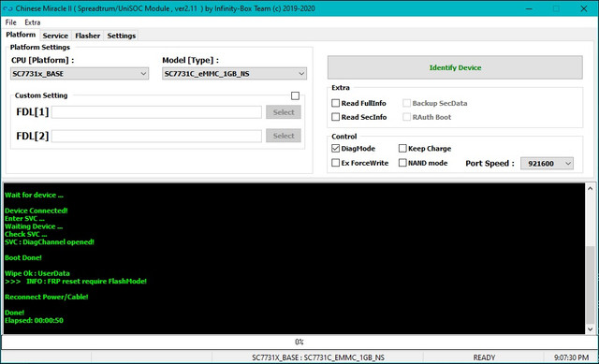The image size is (599, 364).
Task: Click the Select button for FDL[2]
Action: (284, 136)
